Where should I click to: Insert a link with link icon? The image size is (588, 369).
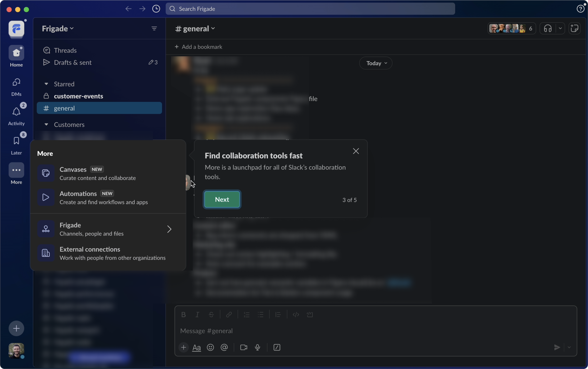(229, 315)
